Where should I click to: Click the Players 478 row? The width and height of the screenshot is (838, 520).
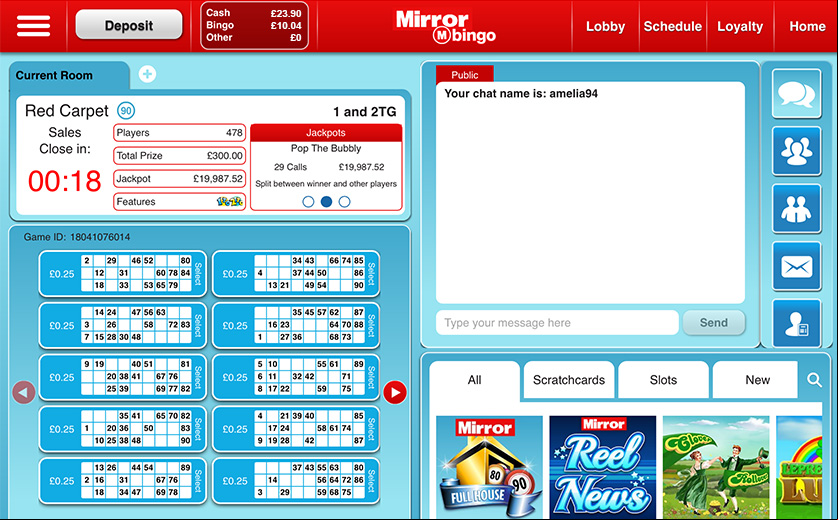click(x=179, y=133)
